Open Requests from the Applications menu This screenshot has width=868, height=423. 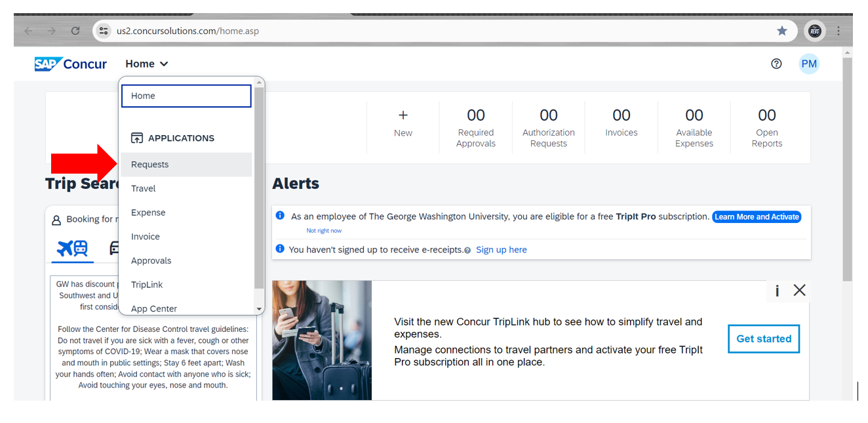tap(186, 165)
